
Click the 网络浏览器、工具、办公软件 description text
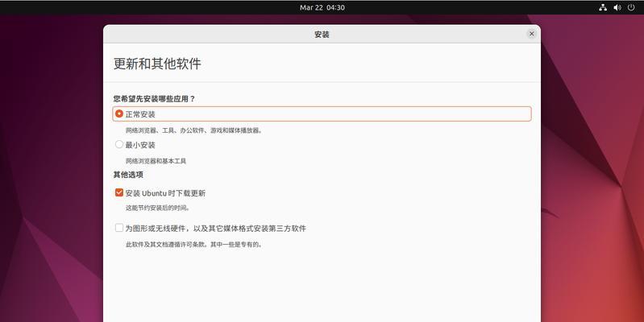(x=194, y=130)
